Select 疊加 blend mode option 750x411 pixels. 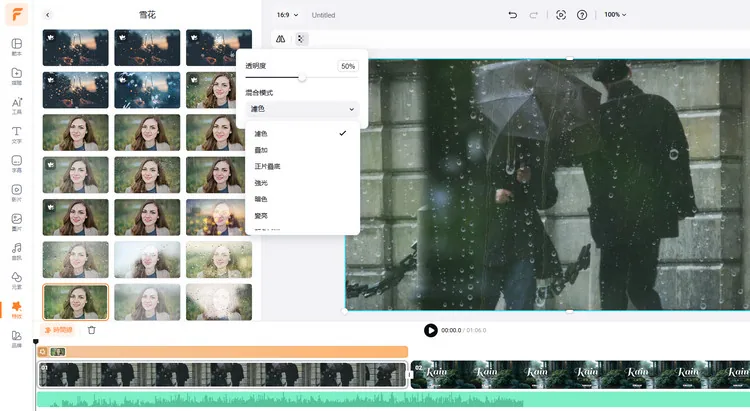tap(262, 150)
